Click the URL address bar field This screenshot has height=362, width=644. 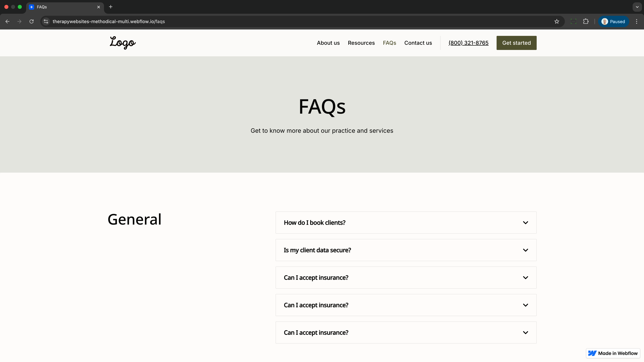(300, 21)
